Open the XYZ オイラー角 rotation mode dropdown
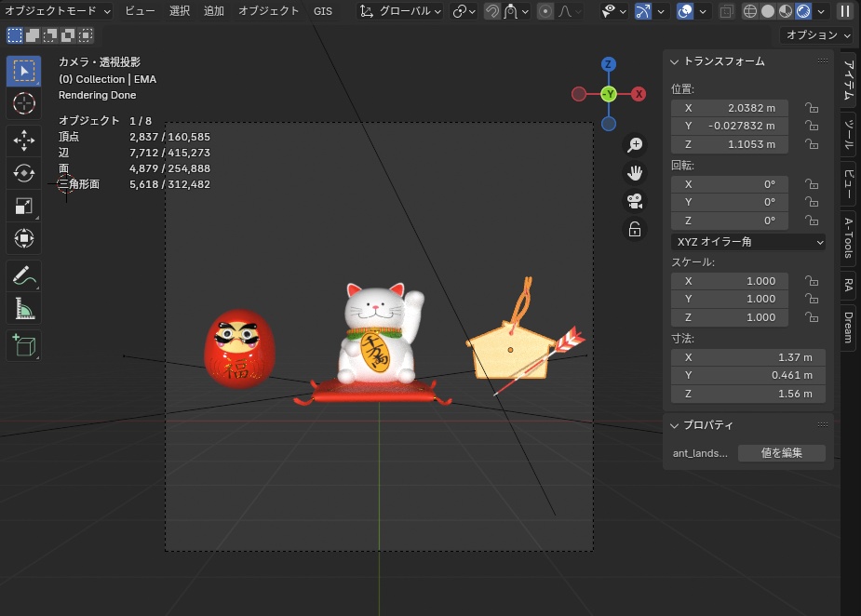The height and width of the screenshot is (616, 861). pyautogui.click(x=747, y=241)
